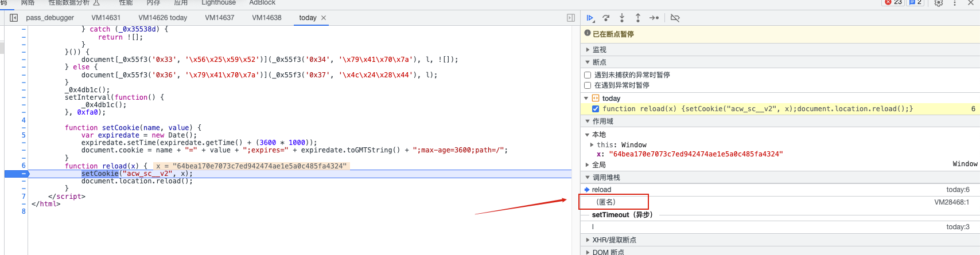
Task: Select the l frame at today:3
Action: tap(780, 227)
